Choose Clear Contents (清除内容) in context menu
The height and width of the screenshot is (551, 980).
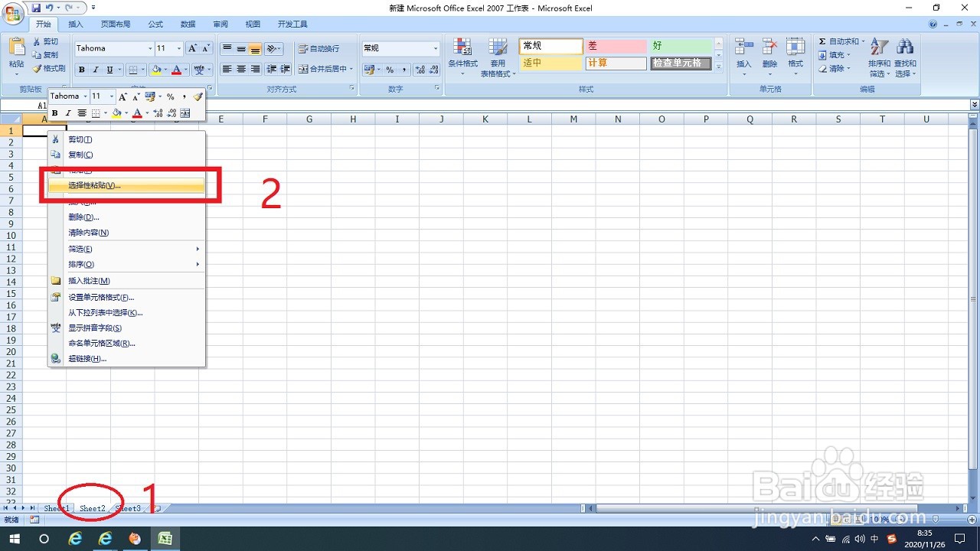pos(126,233)
